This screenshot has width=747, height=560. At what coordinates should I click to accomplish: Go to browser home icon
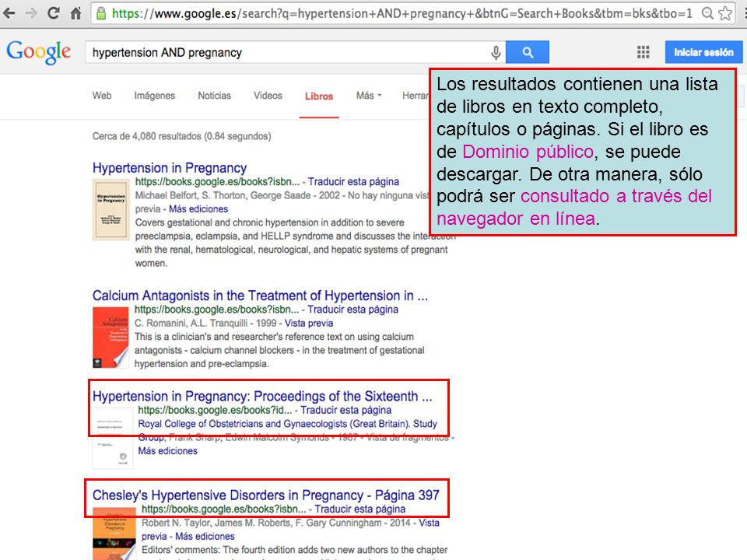point(75,13)
